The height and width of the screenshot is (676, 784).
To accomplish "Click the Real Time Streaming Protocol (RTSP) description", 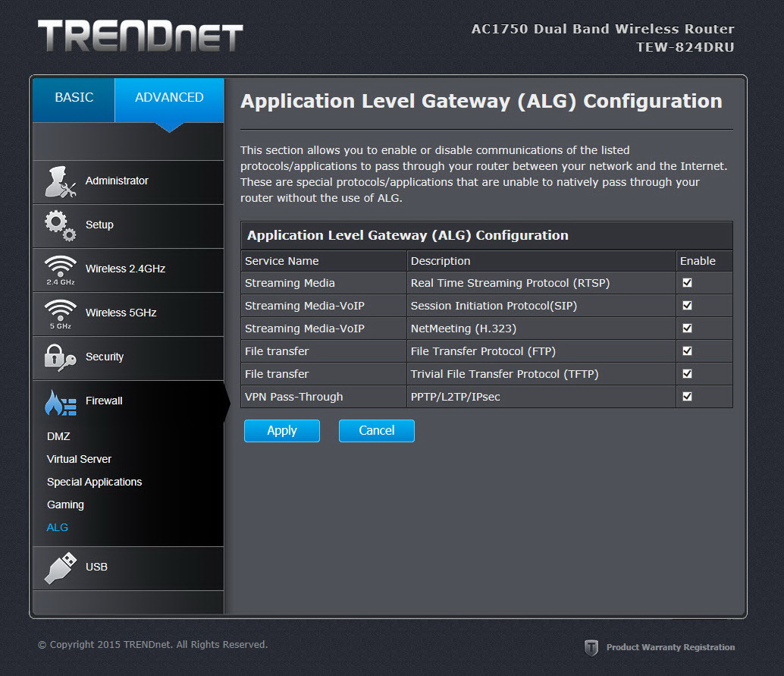I will coord(510,283).
